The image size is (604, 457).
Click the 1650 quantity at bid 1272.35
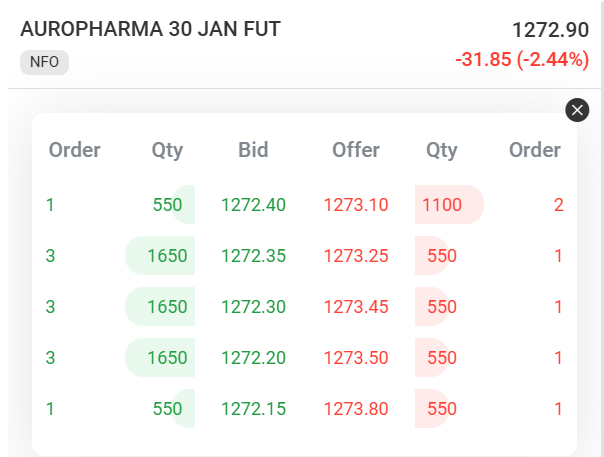pyautogui.click(x=167, y=256)
